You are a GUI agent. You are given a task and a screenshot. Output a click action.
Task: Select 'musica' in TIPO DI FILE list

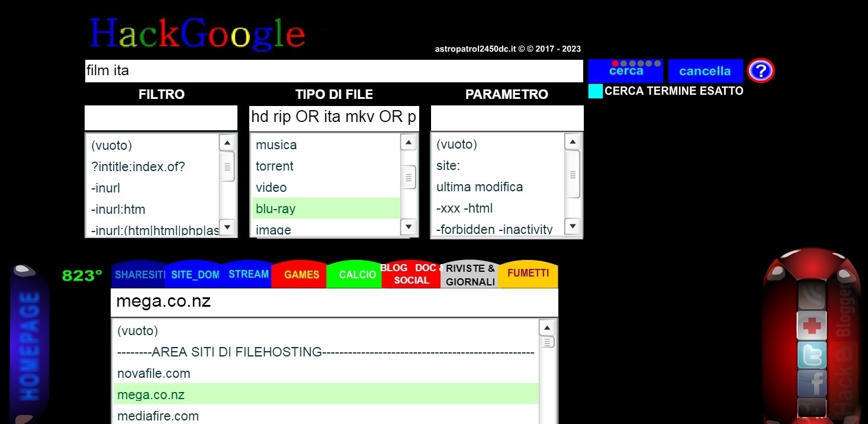[x=326, y=145]
